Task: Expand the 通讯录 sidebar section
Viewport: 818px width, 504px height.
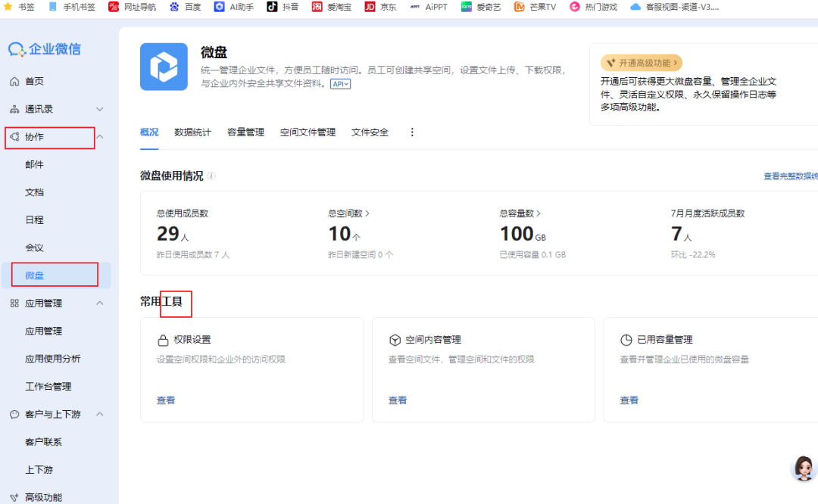Action: pyautogui.click(x=99, y=109)
